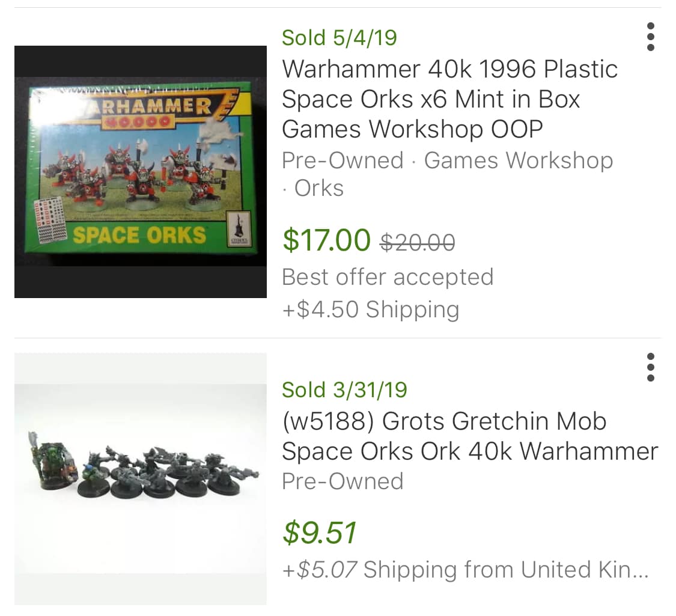Screen dimensions: 676x616
Task: Open the Space Orks box thumbnail image
Action: [140, 172]
